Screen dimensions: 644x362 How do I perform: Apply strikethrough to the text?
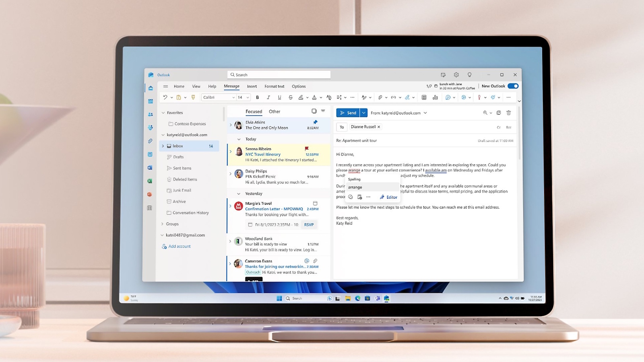(x=291, y=97)
